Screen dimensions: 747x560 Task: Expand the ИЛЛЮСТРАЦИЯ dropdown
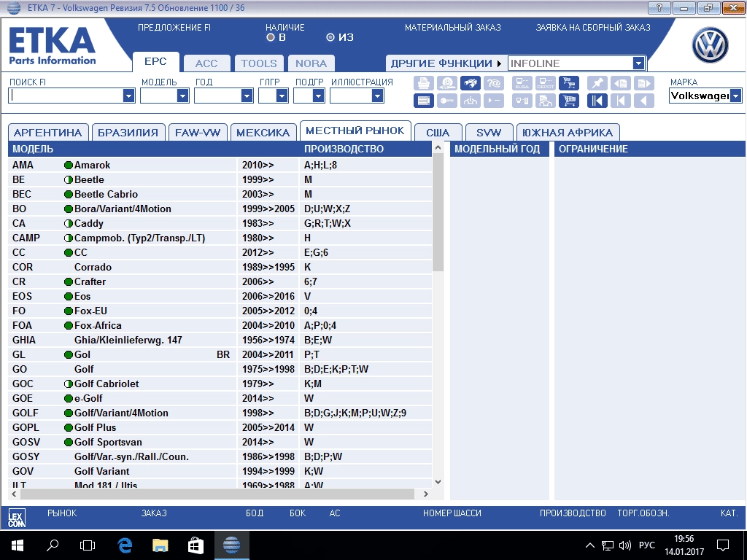[378, 96]
